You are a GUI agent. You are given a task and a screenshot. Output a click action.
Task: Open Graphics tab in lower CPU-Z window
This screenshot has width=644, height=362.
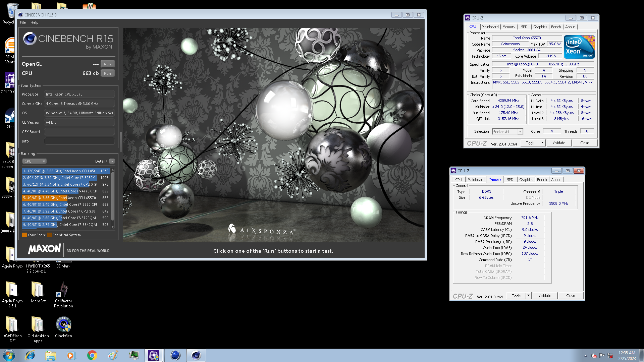526,180
